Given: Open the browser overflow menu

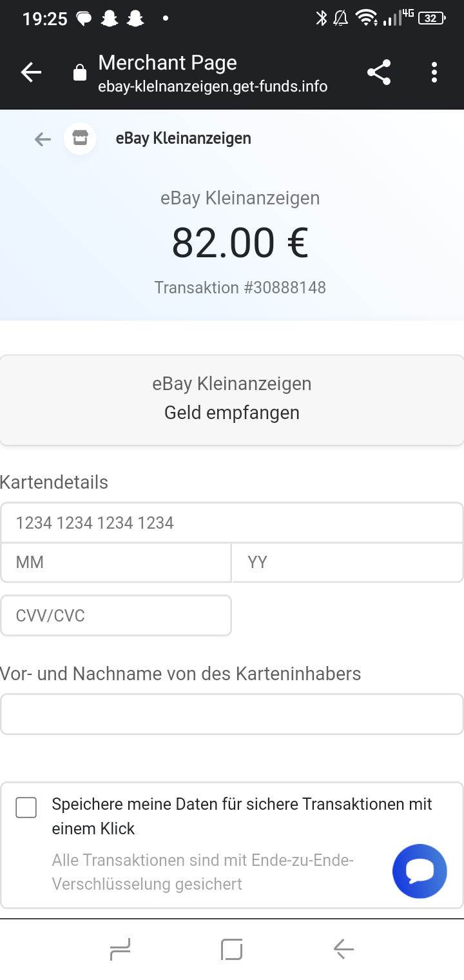Looking at the screenshot, I should (x=434, y=72).
